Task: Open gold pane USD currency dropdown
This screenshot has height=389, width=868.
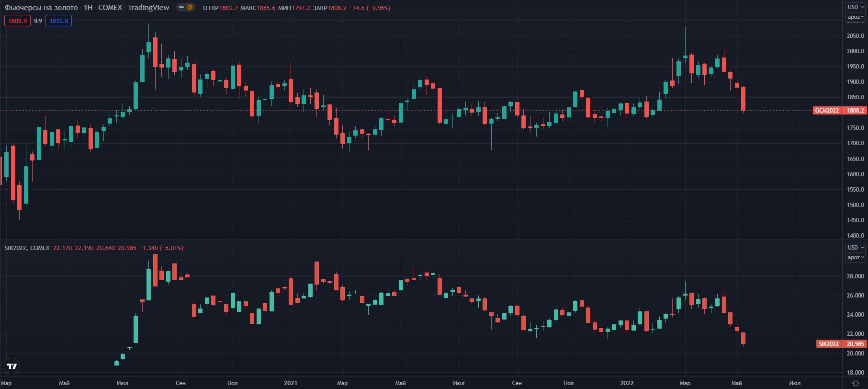Action: (855, 7)
